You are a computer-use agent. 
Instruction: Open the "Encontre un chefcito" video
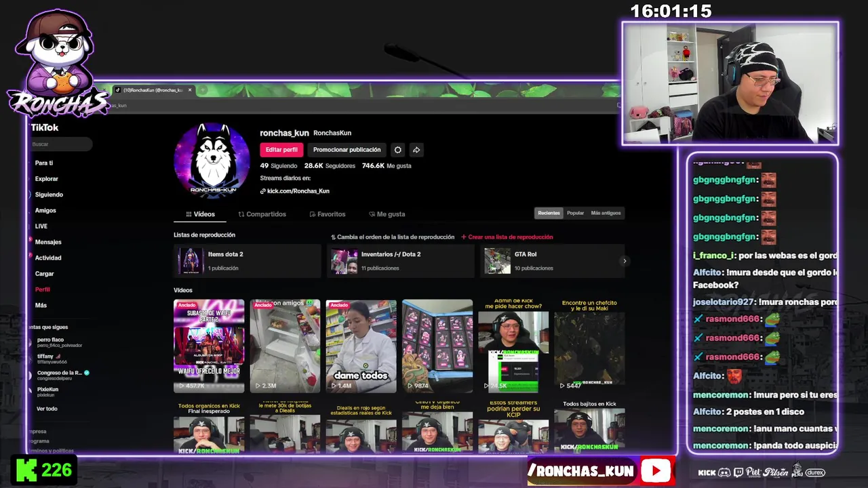point(589,346)
